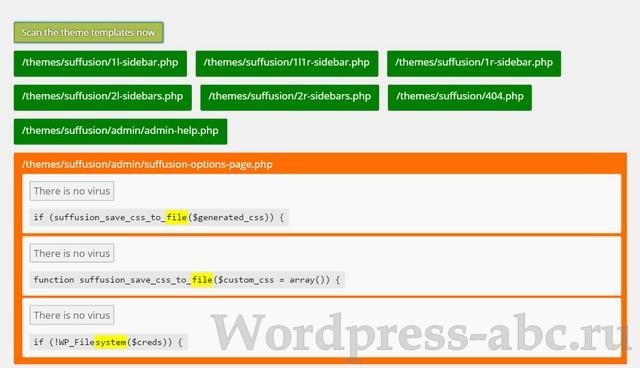This screenshot has width=640, height=368.
Task: Click highlighted 'file' in the $custom_css line
Action: coord(202,280)
